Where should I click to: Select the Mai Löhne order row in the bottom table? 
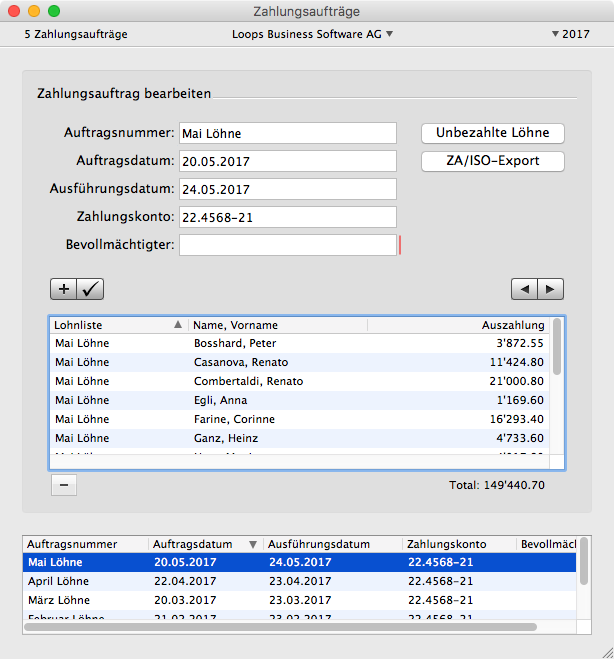(x=299, y=562)
